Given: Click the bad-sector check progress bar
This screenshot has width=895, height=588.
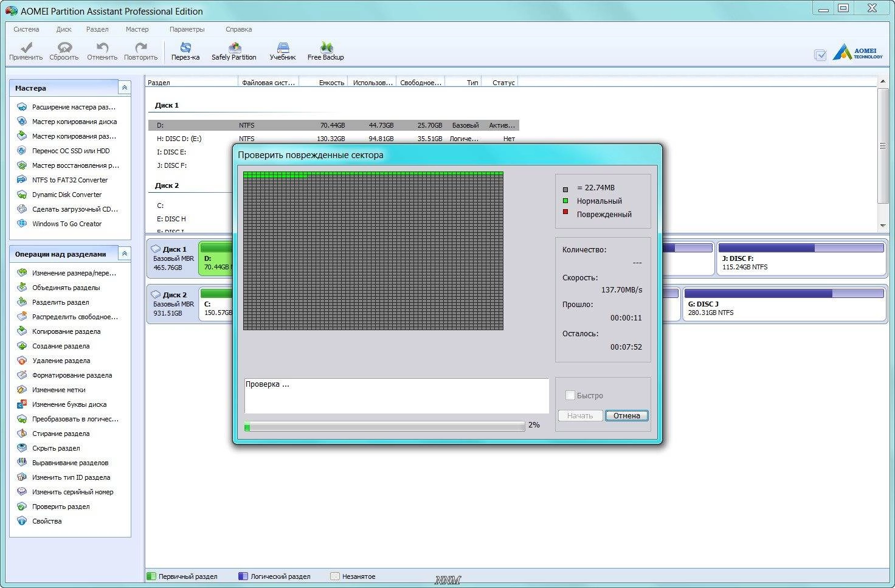Looking at the screenshot, I should [384, 427].
